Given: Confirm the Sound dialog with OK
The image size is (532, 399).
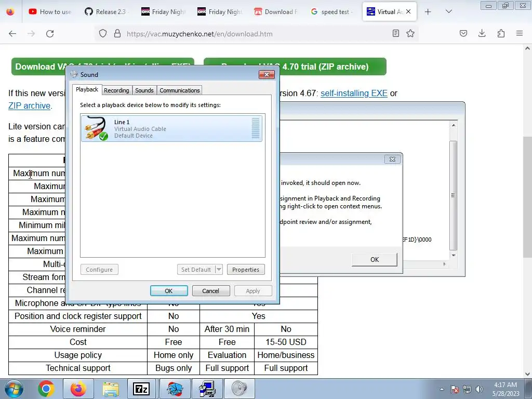Looking at the screenshot, I should point(169,291).
